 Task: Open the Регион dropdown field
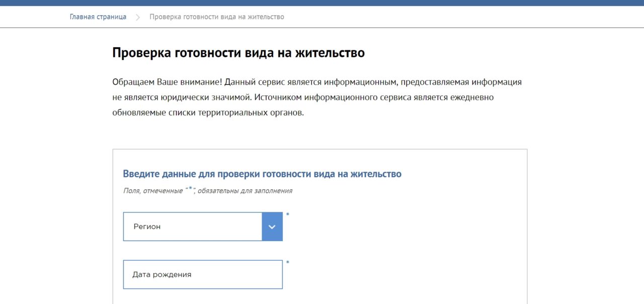203,226
